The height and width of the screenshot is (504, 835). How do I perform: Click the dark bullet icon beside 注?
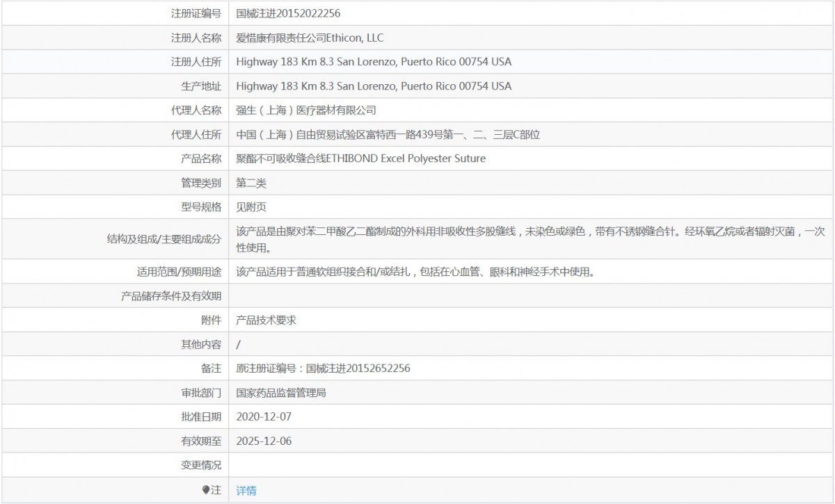[x=206, y=490]
